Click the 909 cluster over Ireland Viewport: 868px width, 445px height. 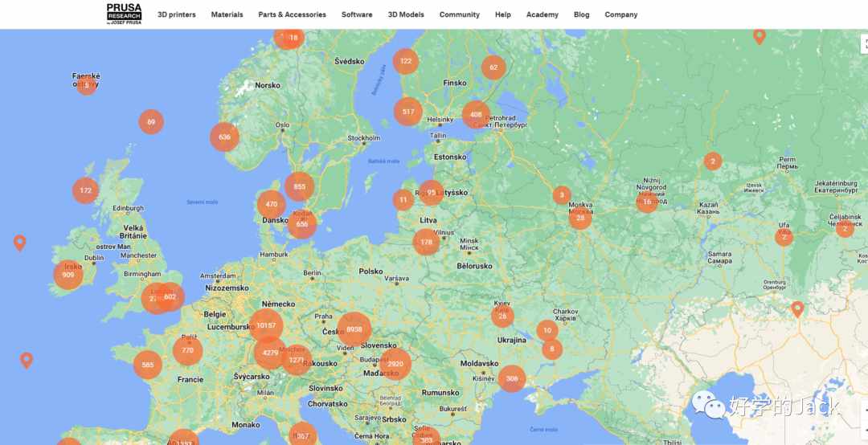(x=68, y=275)
